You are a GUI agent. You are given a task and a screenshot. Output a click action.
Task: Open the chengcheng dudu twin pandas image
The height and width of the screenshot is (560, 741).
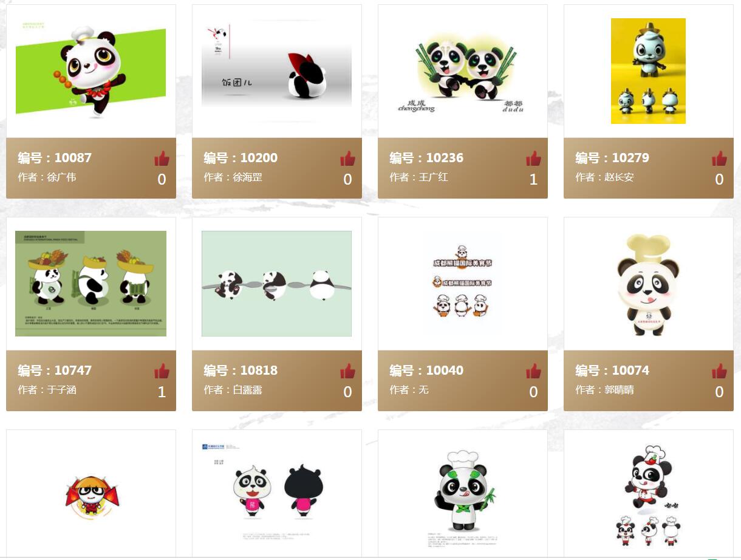point(463,71)
